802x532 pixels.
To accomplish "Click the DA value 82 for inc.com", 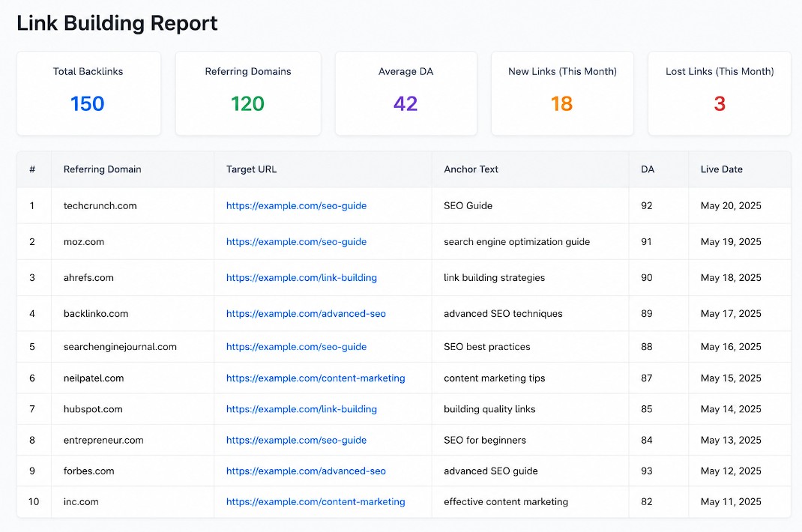I will [x=647, y=502].
